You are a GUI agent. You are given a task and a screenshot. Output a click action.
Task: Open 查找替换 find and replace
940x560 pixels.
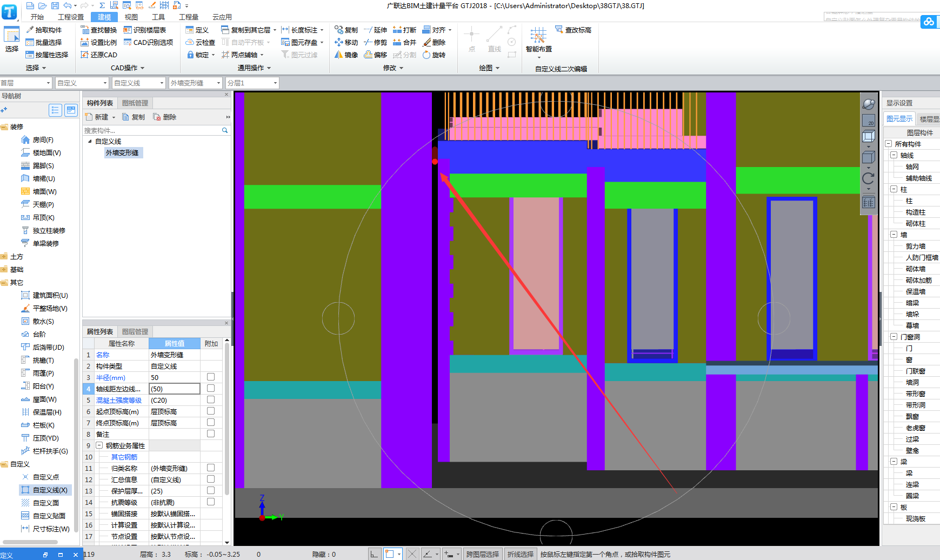coord(99,30)
